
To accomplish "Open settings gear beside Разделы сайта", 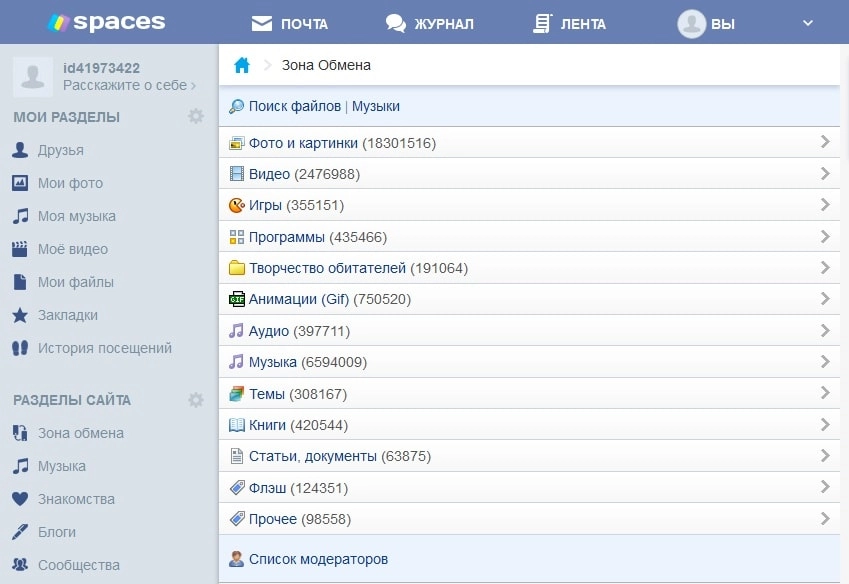I will pos(196,400).
